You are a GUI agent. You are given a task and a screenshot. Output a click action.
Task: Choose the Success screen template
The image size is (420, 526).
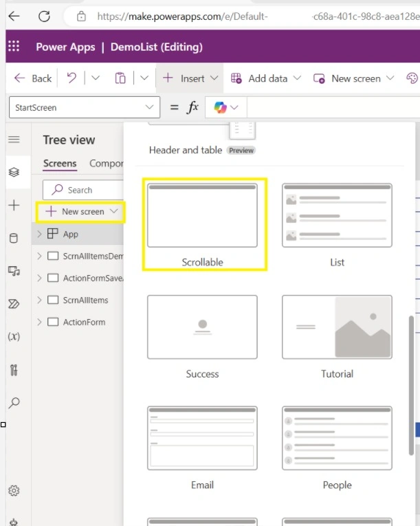[202, 337]
